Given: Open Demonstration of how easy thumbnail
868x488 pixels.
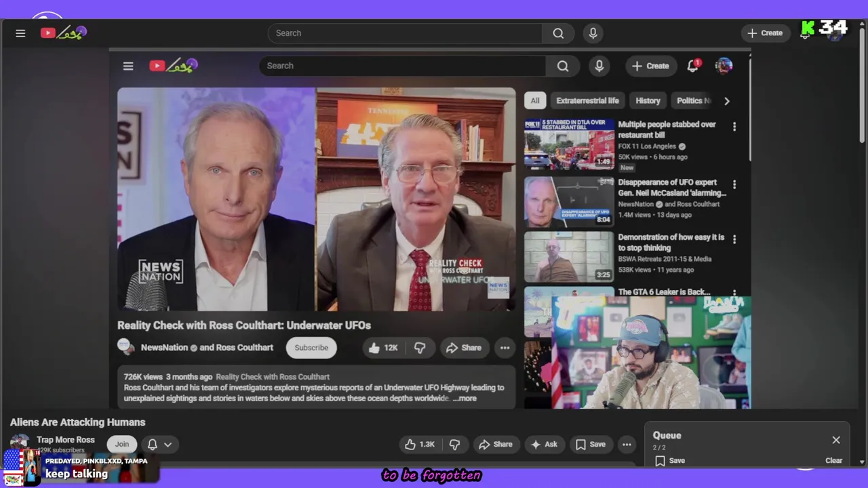Looking at the screenshot, I should (x=569, y=256).
